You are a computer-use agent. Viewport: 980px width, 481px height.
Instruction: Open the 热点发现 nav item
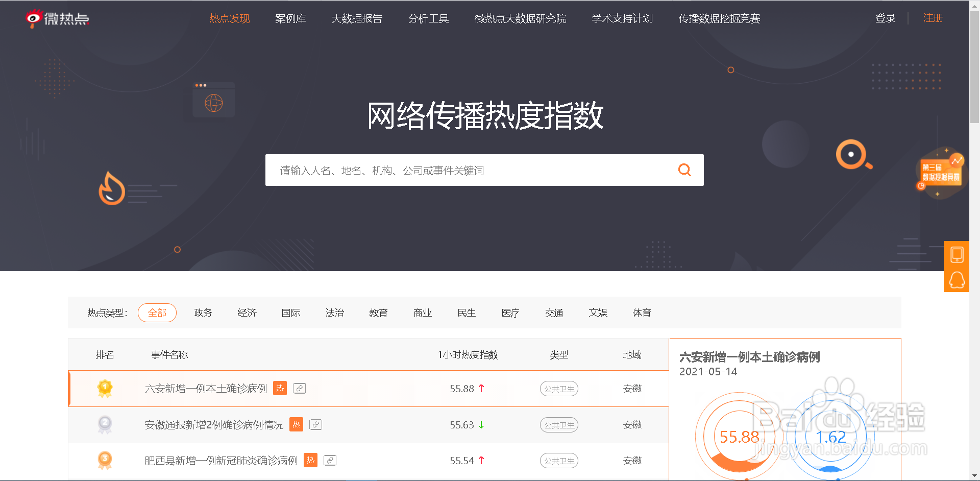[x=229, y=19]
